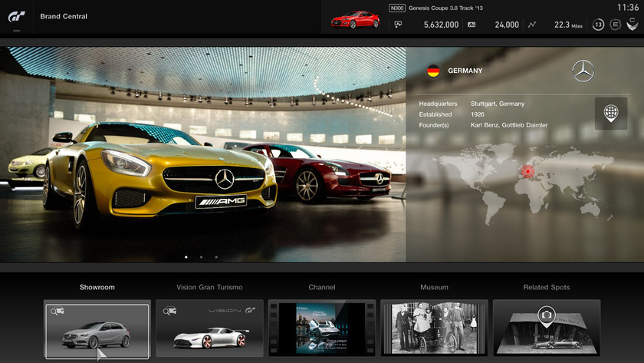Click the Vision GT logo on tile
The width and height of the screenshot is (644, 363).
pos(232,310)
